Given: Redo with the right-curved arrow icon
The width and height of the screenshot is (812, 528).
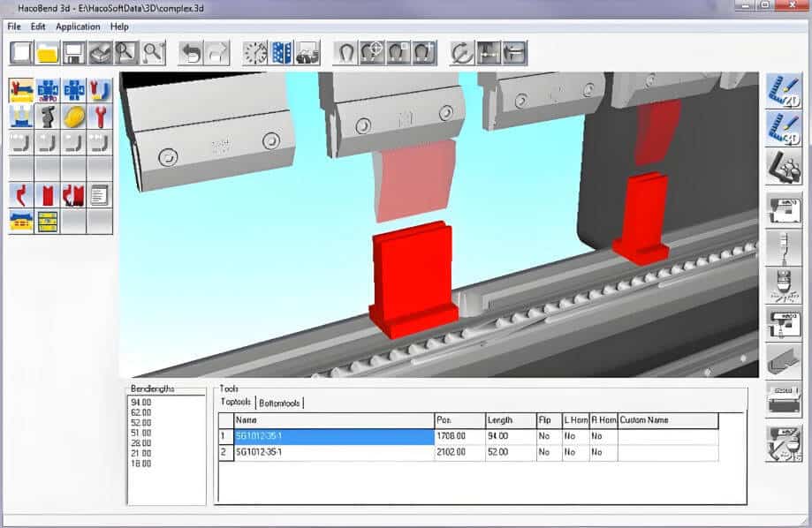Looking at the screenshot, I should coord(217,53).
